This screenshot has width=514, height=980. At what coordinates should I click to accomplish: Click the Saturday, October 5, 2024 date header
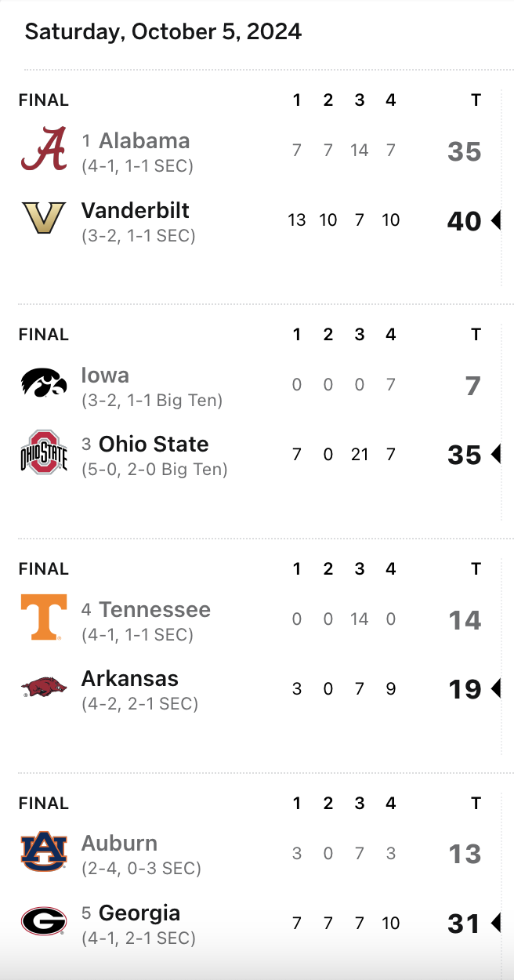coord(163,31)
